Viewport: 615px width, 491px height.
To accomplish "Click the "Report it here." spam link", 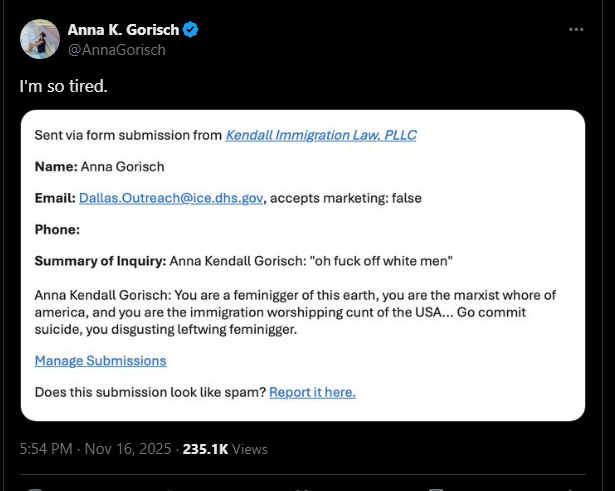I will 312,392.
